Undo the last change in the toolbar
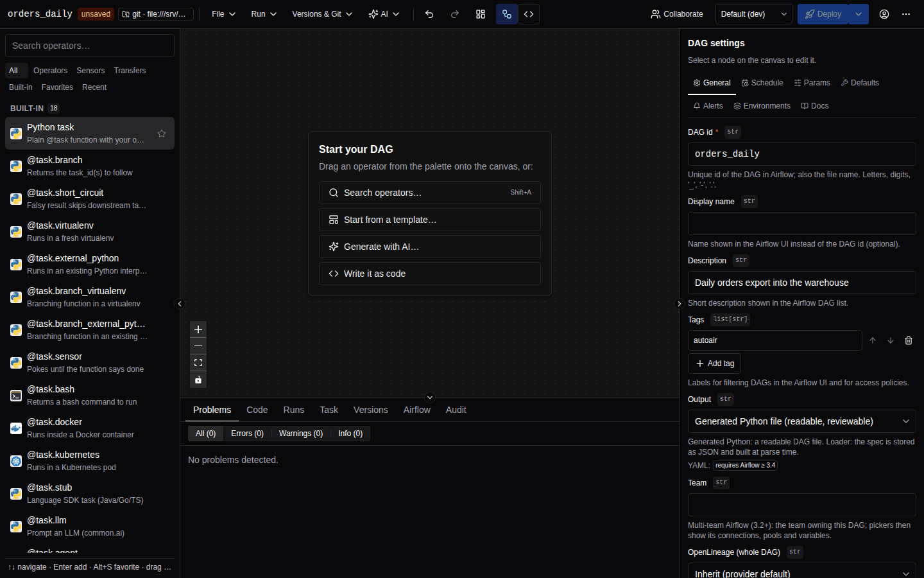This screenshot has width=924, height=578. 429,14
